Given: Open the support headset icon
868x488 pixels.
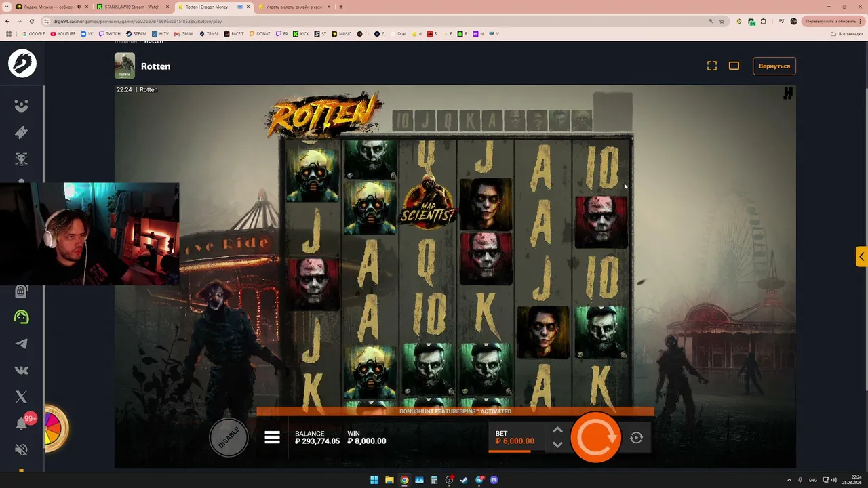Looking at the screenshot, I should (x=22, y=317).
